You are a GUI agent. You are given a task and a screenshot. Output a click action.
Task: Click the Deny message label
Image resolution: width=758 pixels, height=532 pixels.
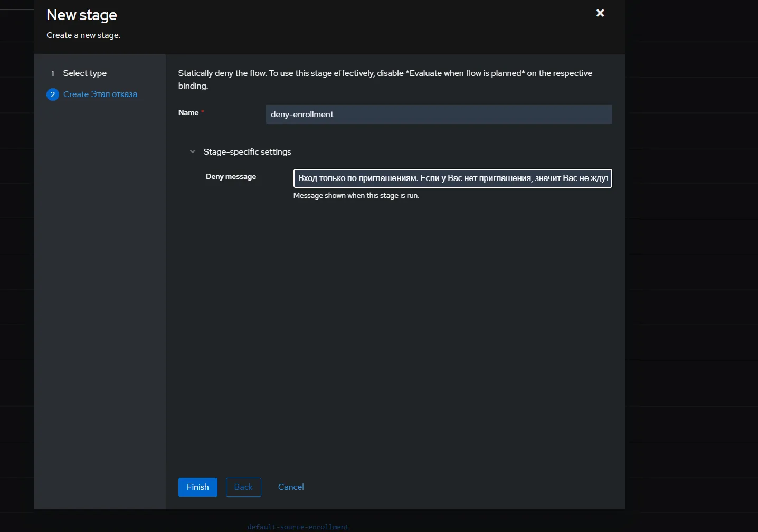point(231,177)
